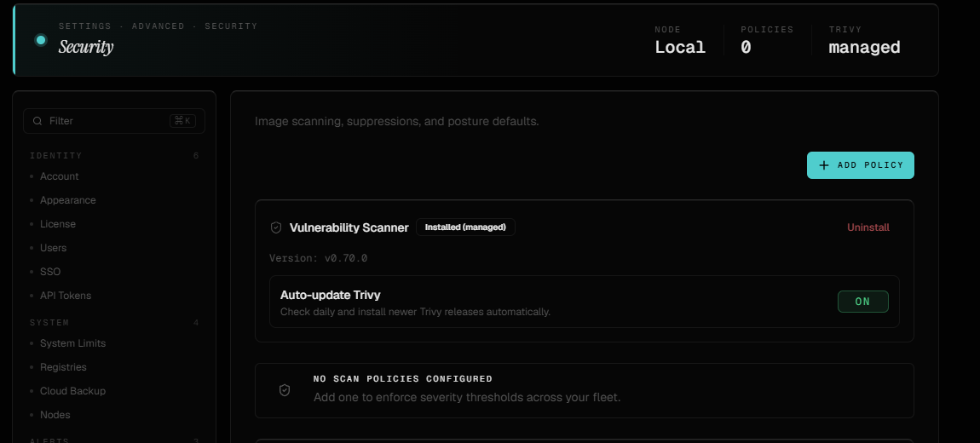Select API Tokens in sidebar
Viewport: 980px width, 443px height.
point(66,295)
